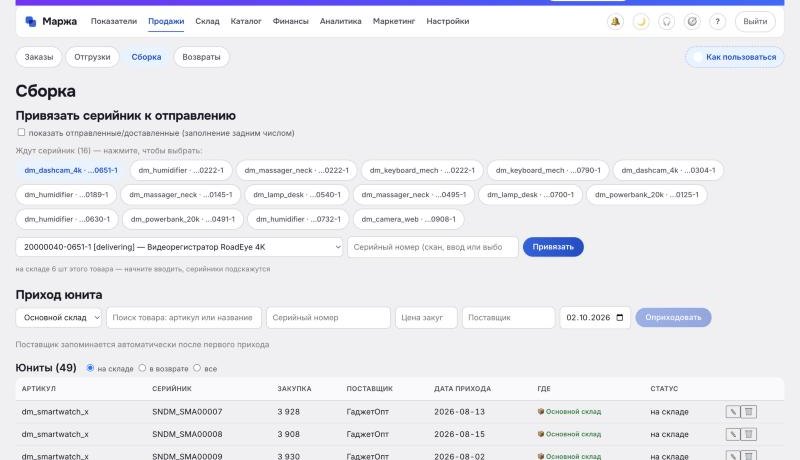800x460 pixels.
Task: Focus serial number field next to Привязать
Action: [433, 247]
